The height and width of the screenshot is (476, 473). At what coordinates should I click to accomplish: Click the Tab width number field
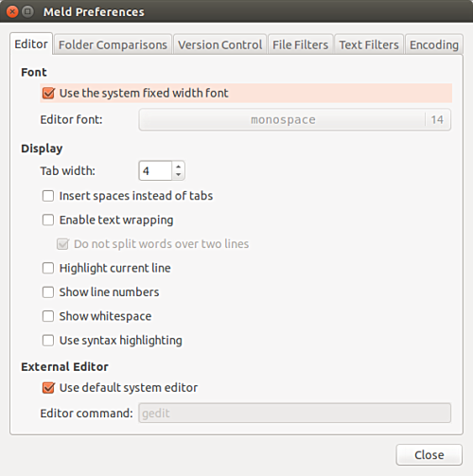pyautogui.click(x=156, y=170)
